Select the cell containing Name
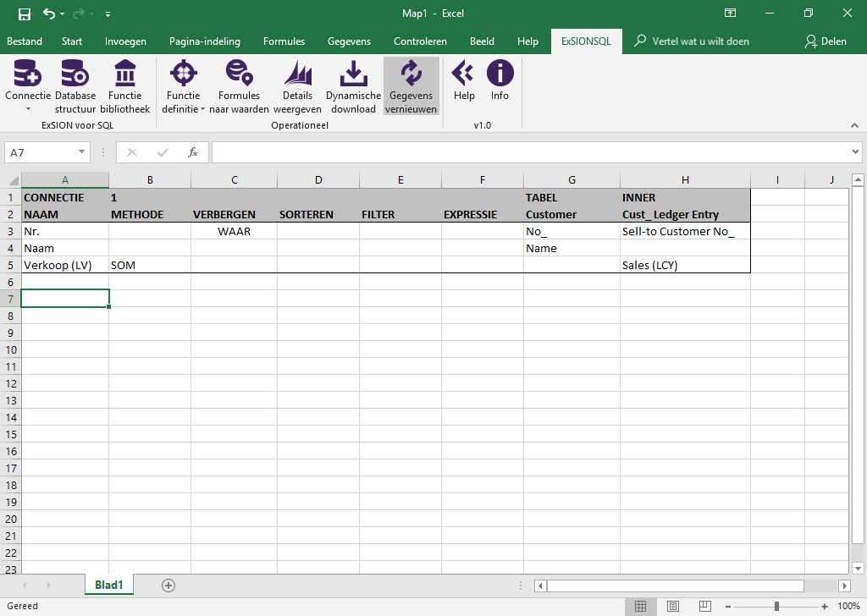This screenshot has width=867, height=616. (x=572, y=249)
